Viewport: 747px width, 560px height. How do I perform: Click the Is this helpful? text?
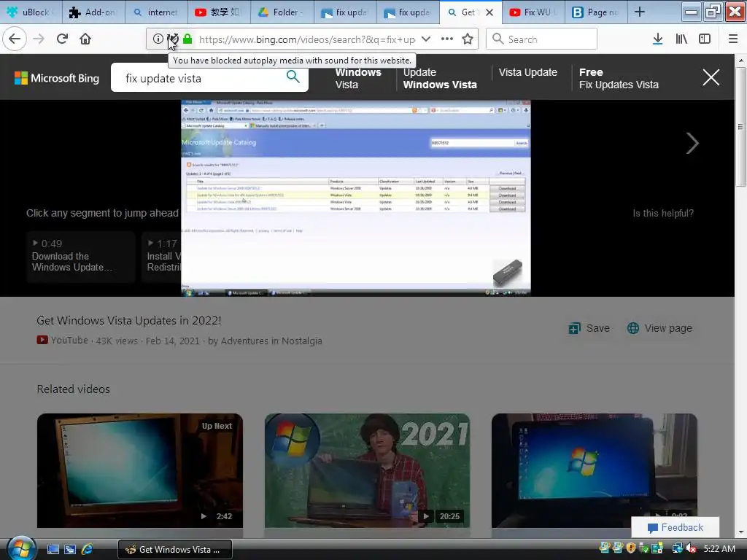click(x=662, y=214)
